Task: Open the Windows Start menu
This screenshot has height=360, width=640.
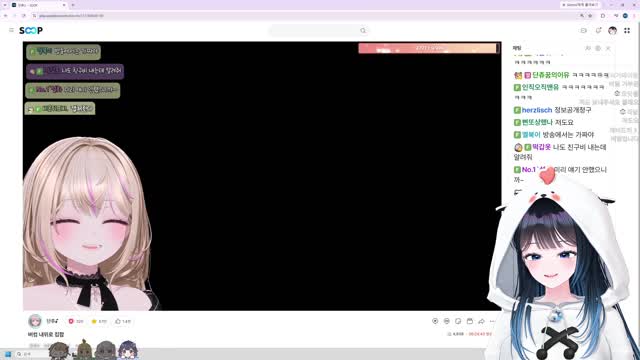Action: (x=8, y=354)
